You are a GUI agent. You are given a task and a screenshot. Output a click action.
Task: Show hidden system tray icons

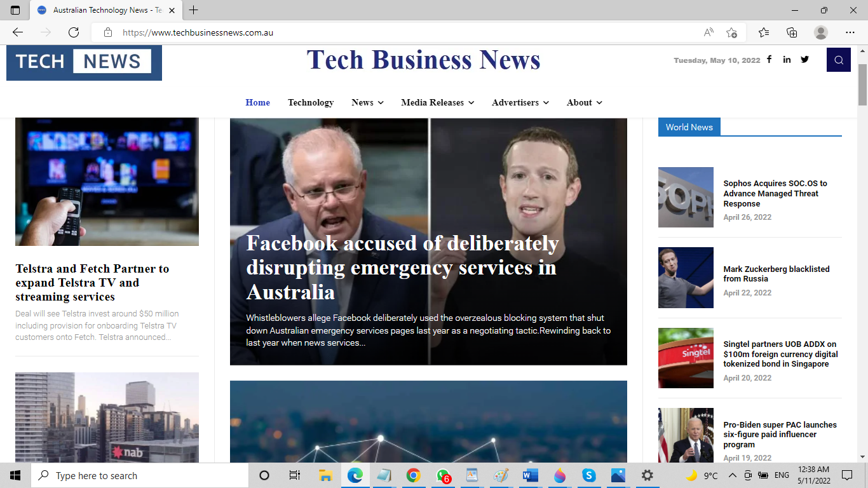tap(733, 475)
